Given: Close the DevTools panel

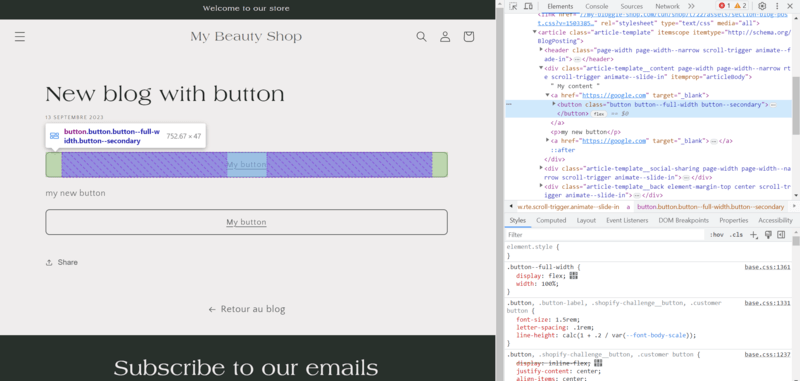Looking at the screenshot, I should 791,6.
